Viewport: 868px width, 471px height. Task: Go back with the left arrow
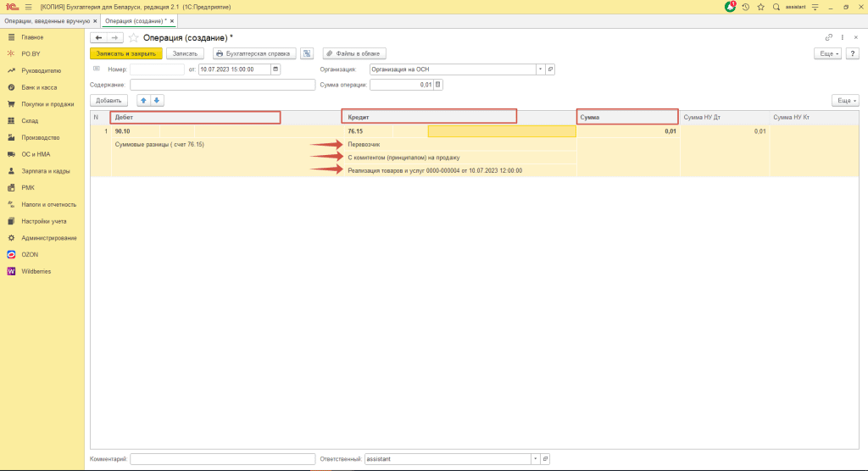coord(98,37)
